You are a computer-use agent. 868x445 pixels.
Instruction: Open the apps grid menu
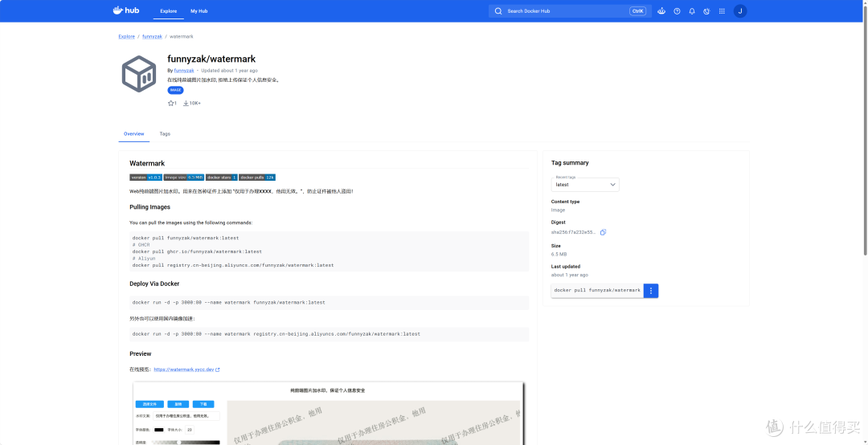pos(721,11)
